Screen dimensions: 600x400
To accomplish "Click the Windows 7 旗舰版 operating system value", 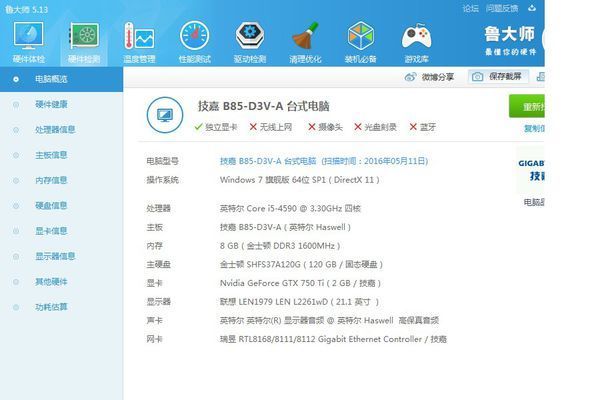I will (300, 180).
